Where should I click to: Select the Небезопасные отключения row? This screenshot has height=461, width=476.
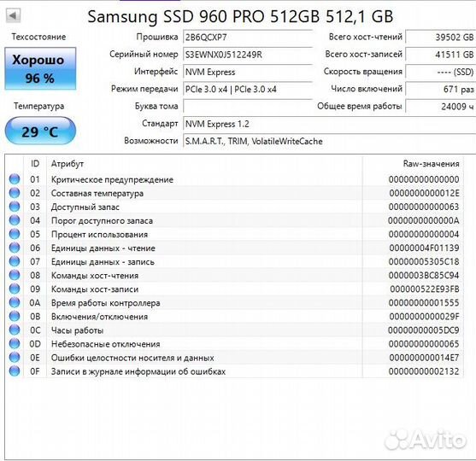point(234,344)
